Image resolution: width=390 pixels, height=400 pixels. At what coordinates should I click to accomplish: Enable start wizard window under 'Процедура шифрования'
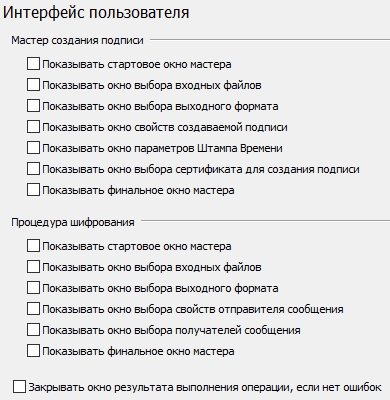tap(33, 246)
